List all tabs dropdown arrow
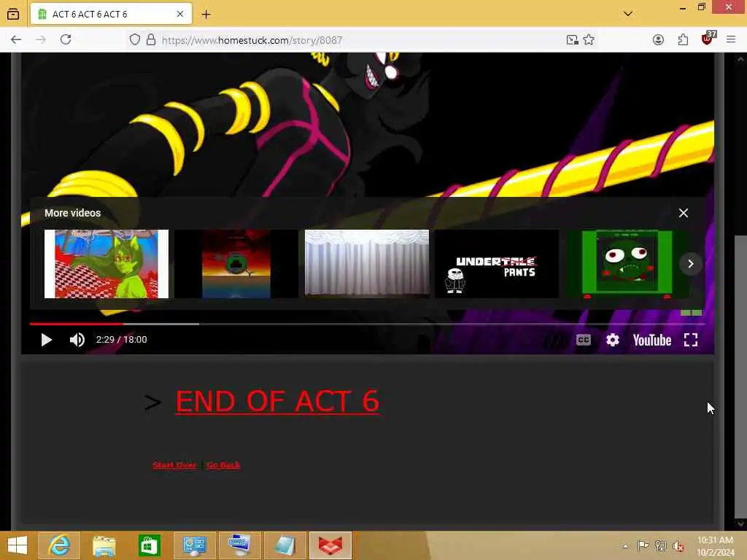Screen dimensions: 747x560 [628, 14]
